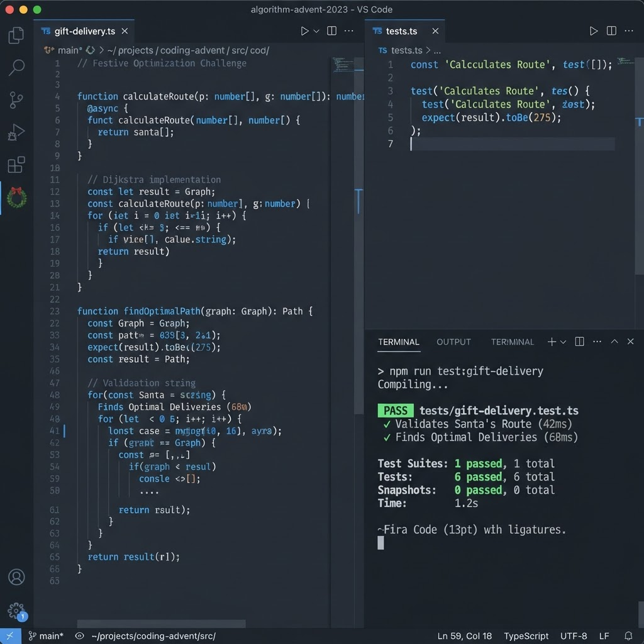Click the ~/projects/coding-advent/src/ status bar path
The width and height of the screenshot is (644, 644).
153,636
